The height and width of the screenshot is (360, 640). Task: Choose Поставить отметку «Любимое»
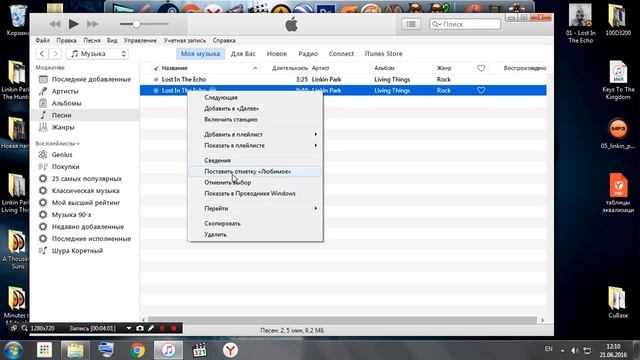(256, 171)
